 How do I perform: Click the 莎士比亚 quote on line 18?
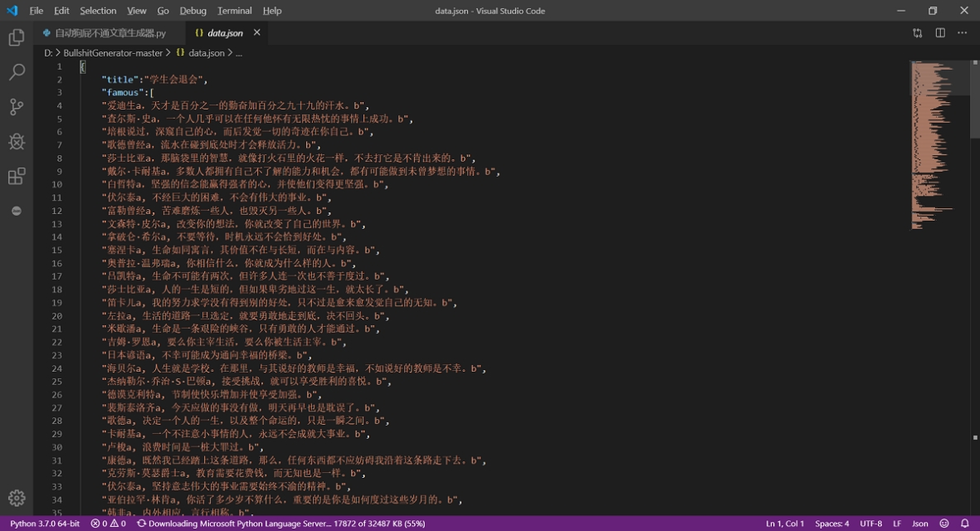pos(255,290)
